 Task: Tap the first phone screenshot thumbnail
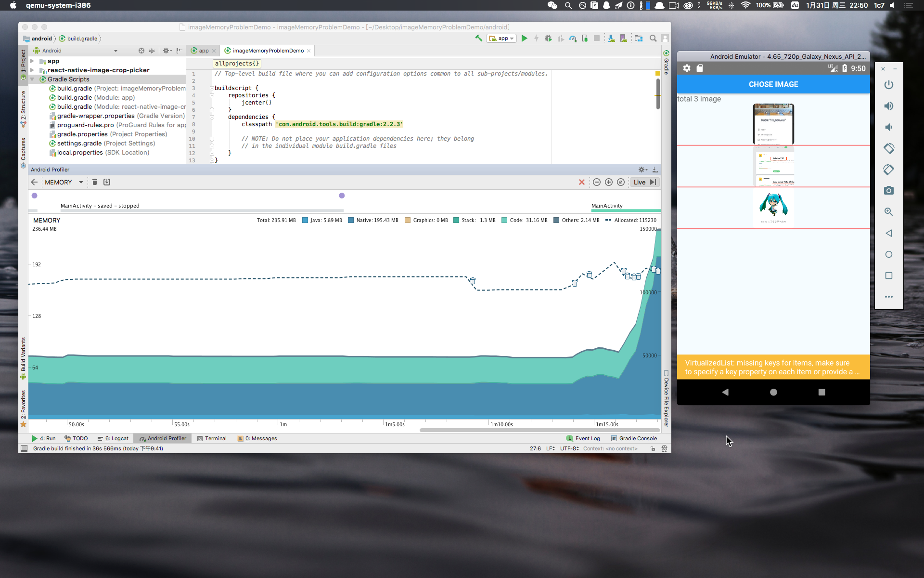coord(773,124)
